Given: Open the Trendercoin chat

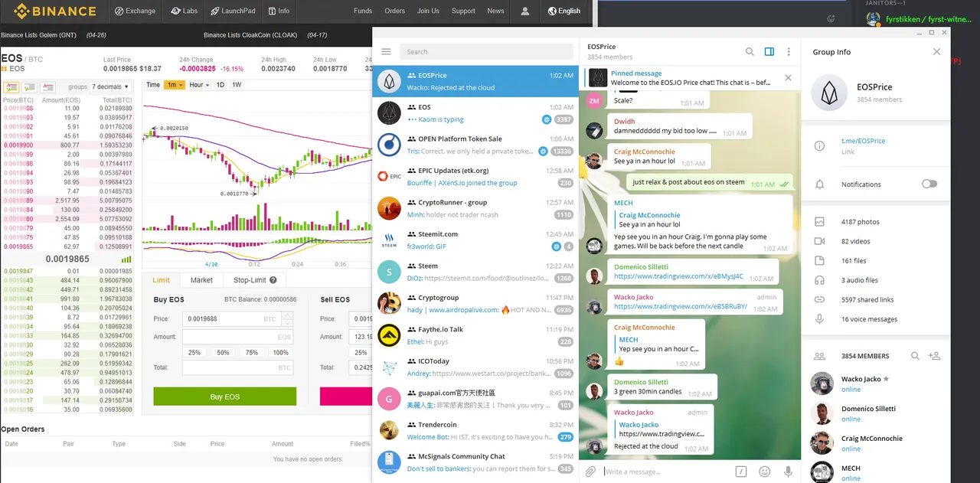Looking at the screenshot, I should (x=475, y=430).
